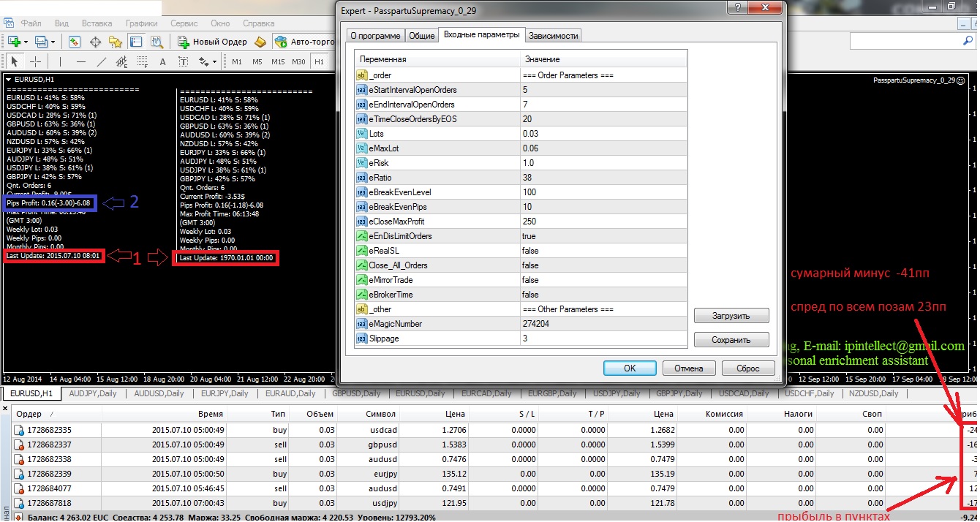Viewport: 980px width, 522px height.
Task: Switch chart to the H1 timeframe
Action: coord(319,61)
